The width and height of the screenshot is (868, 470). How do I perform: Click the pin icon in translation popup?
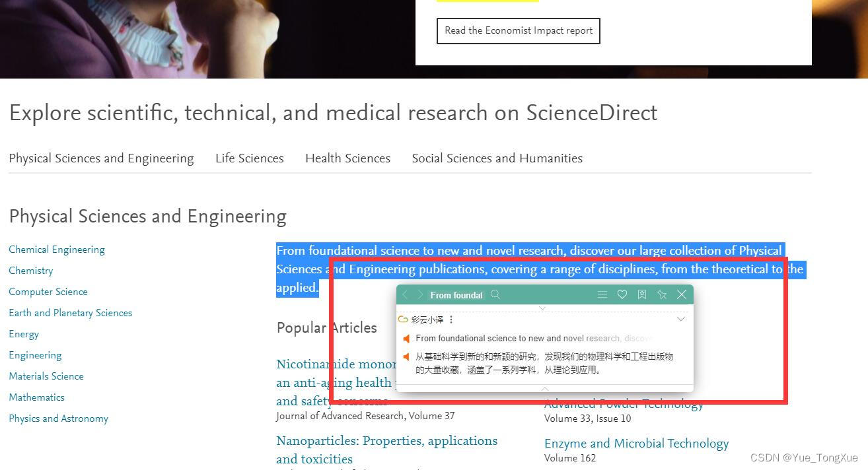pyautogui.click(x=662, y=294)
